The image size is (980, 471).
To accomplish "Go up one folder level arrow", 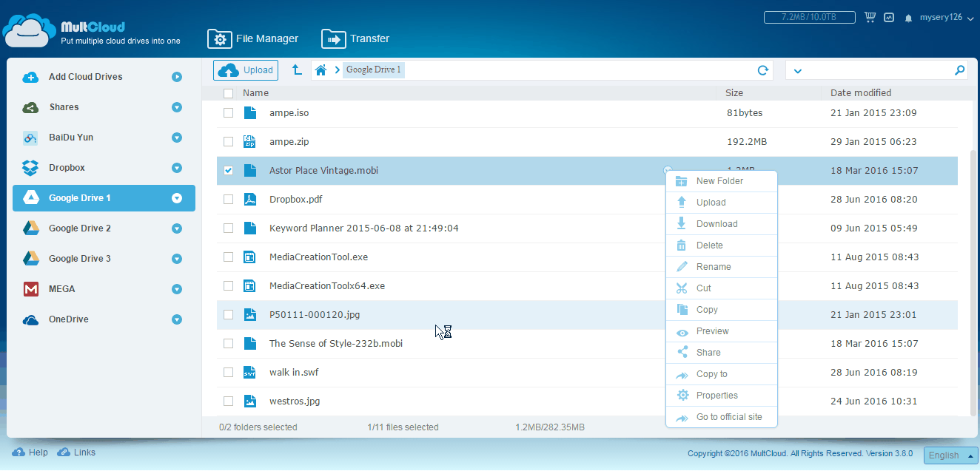I will click(x=297, y=70).
